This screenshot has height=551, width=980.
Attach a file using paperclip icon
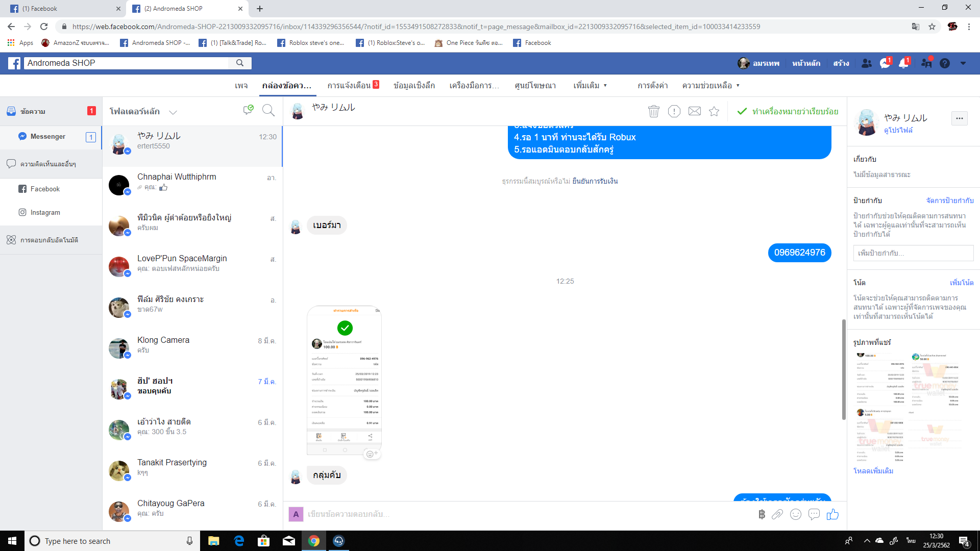(x=777, y=514)
